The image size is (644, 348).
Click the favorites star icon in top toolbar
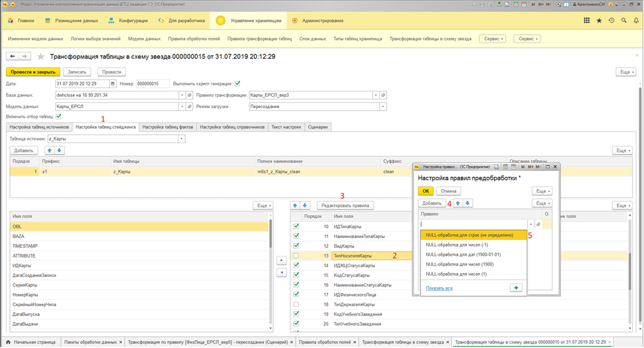[x=600, y=21]
